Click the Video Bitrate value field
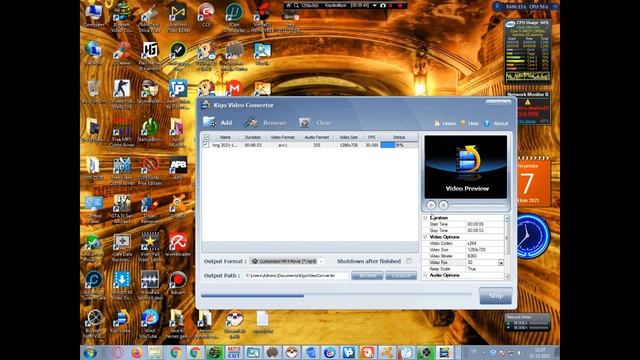Screen dimensions: 640x360 point(484,256)
